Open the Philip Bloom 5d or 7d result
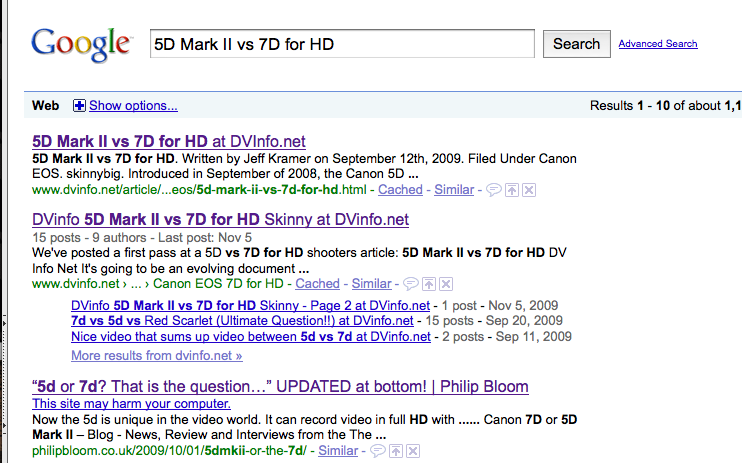The image size is (742, 463). click(280, 387)
